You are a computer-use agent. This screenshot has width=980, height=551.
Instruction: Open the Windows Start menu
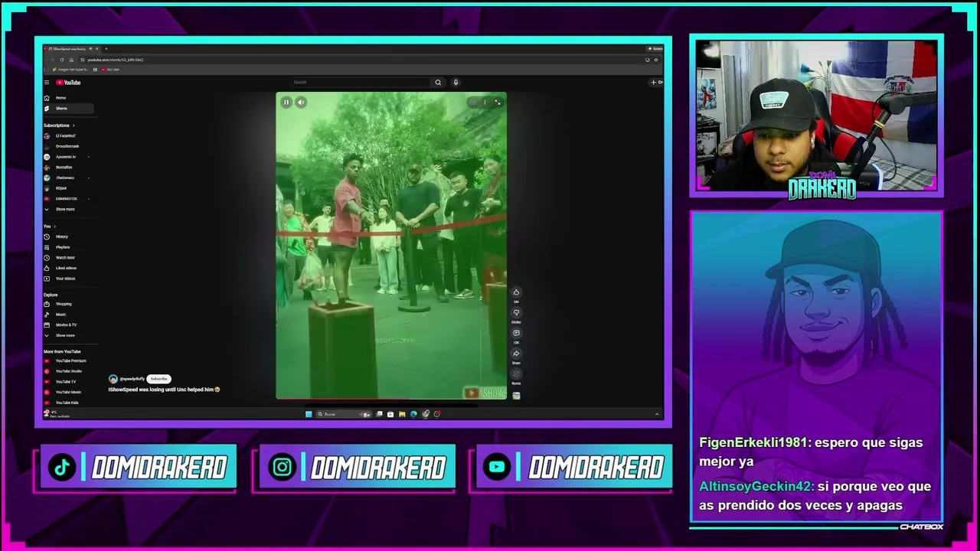[x=309, y=414]
